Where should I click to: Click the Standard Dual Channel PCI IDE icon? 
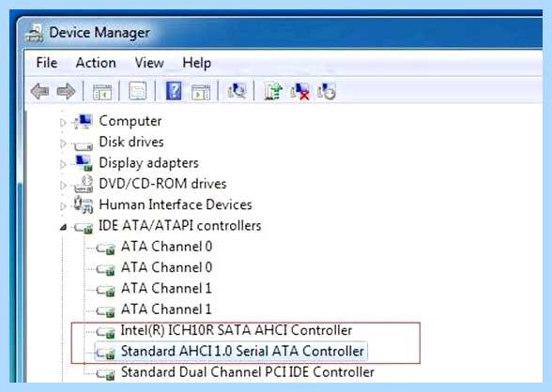point(105,374)
